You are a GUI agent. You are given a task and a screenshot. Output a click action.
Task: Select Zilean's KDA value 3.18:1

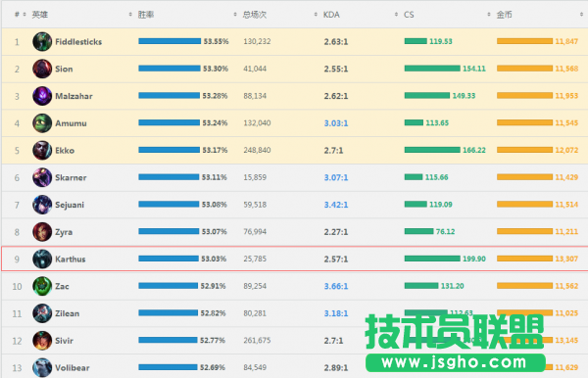click(x=336, y=313)
